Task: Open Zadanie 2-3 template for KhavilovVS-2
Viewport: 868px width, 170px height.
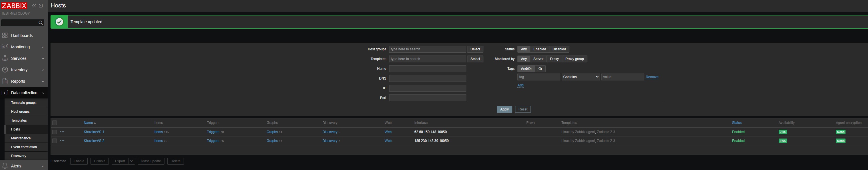Action: [606, 141]
